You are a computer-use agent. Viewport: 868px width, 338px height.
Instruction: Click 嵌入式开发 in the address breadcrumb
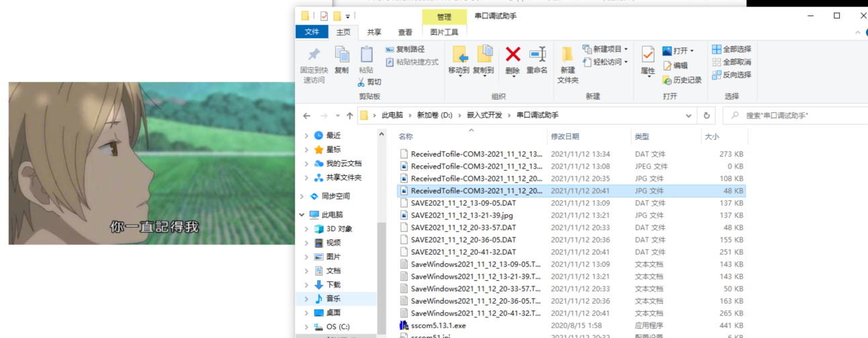click(x=484, y=116)
